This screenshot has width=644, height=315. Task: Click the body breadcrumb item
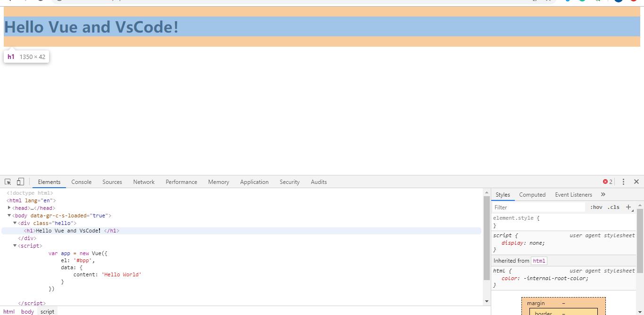point(27,311)
